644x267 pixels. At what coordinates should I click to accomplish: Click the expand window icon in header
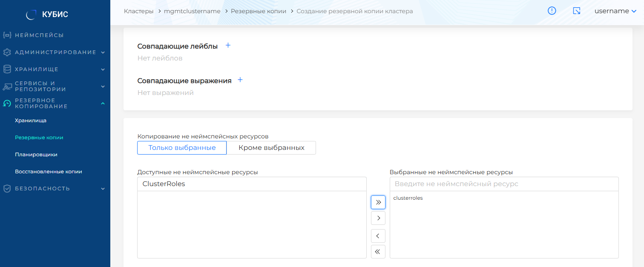pos(577,11)
